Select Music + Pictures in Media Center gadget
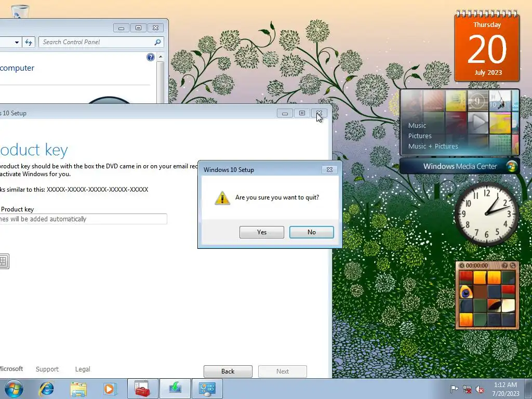 click(x=433, y=146)
